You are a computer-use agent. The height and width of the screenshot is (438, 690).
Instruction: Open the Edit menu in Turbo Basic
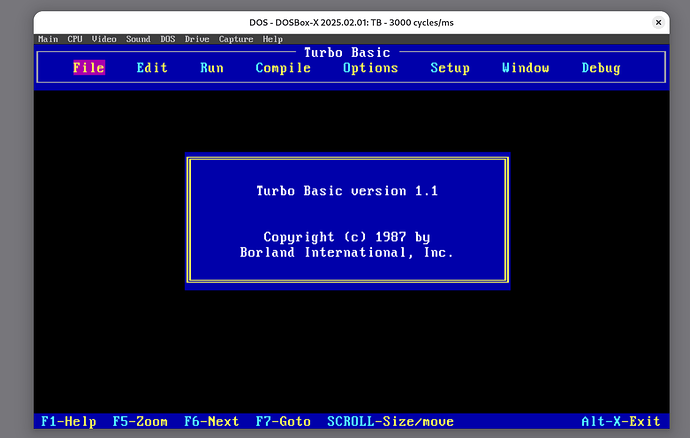pyautogui.click(x=152, y=68)
